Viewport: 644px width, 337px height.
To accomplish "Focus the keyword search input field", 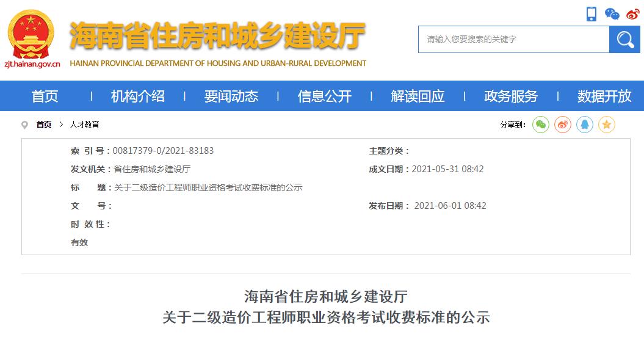I will (x=514, y=40).
